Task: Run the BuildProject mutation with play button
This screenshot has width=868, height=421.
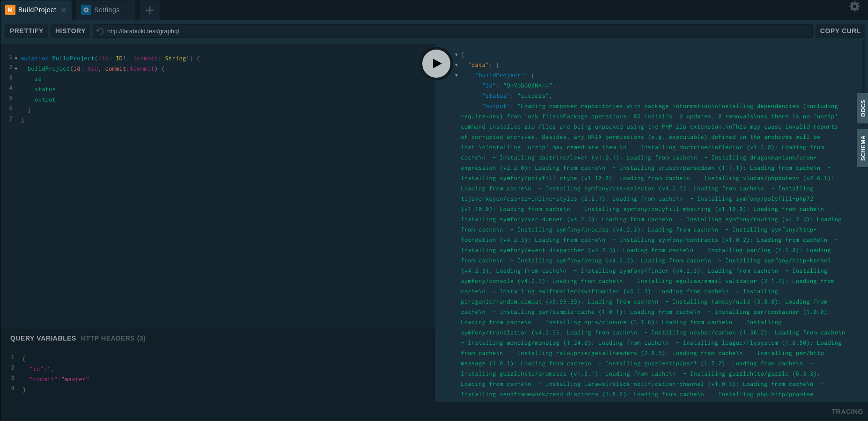Action: tap(436, 64)
